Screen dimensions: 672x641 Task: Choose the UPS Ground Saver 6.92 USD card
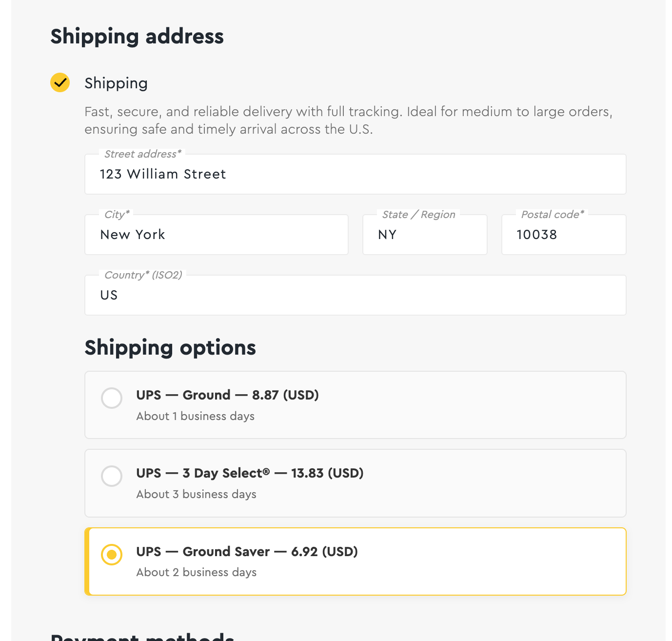[355, 561]
